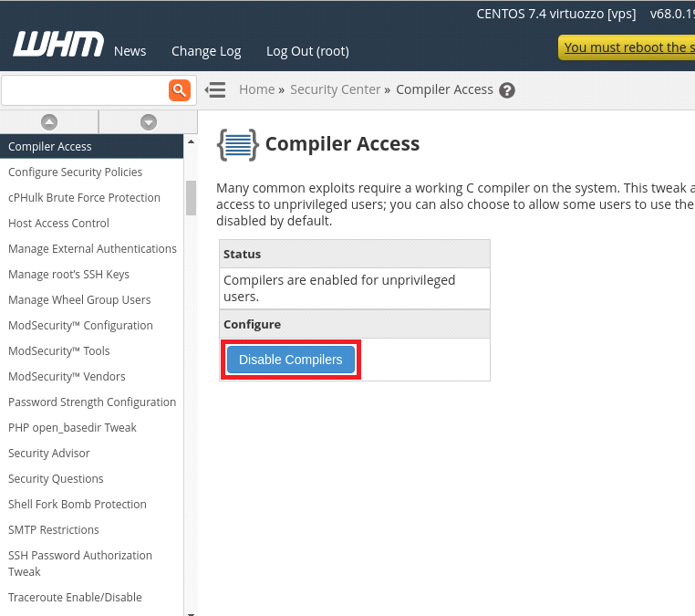Click the 'You must reboot' warning link
Image resolution: width=695 pixels, height=616 pixels.
click(628, 47)
